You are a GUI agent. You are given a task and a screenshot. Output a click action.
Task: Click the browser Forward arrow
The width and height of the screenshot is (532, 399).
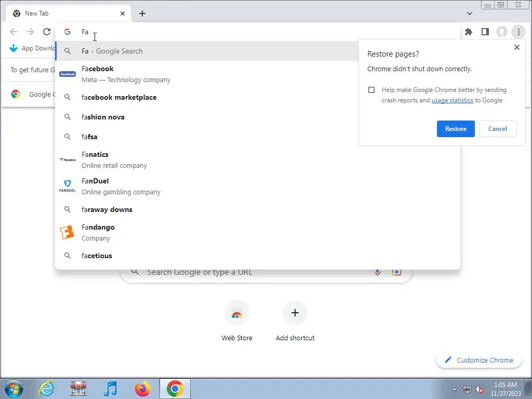30,32
